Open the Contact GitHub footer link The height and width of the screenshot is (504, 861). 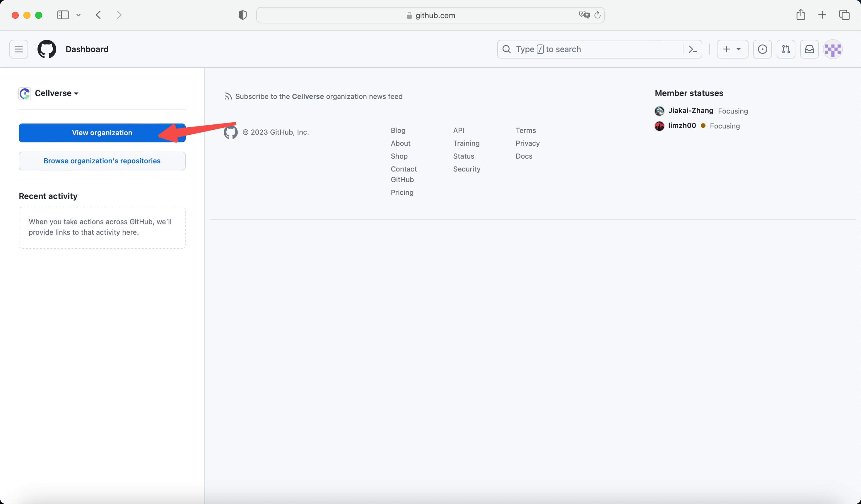[x=404, y=174]
